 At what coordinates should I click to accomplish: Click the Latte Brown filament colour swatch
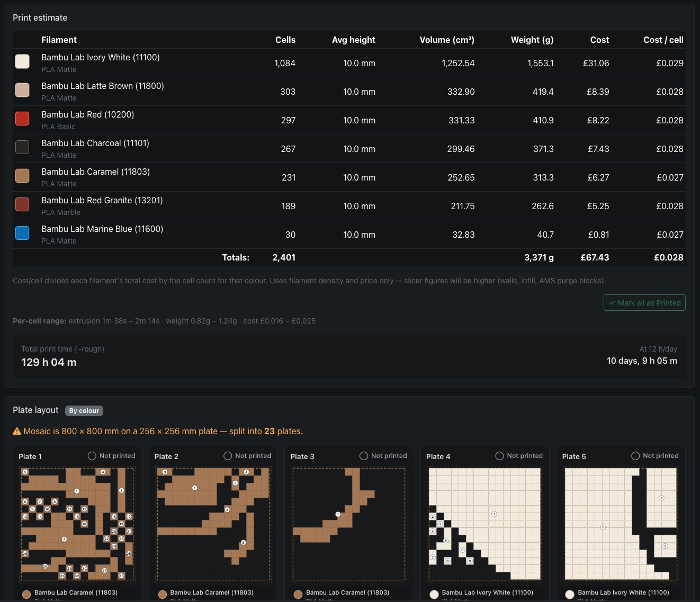coord(22,90)
